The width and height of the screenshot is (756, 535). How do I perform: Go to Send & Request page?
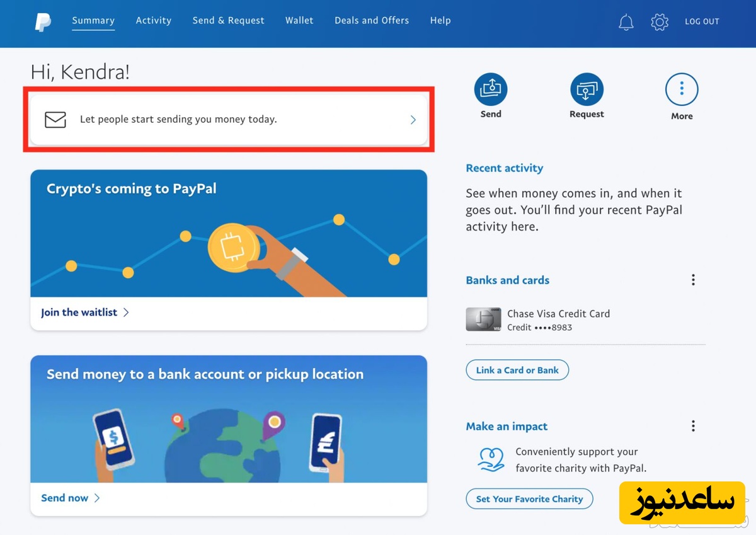228,21
